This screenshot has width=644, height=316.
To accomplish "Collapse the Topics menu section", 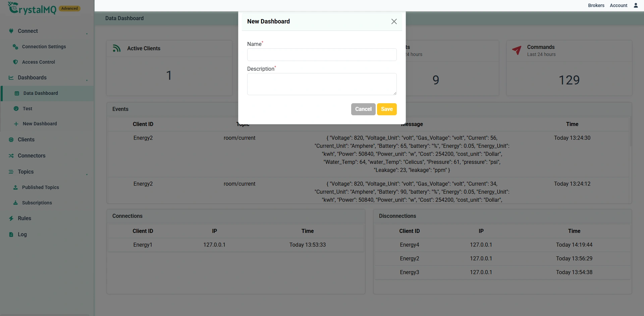I will 87,174.
